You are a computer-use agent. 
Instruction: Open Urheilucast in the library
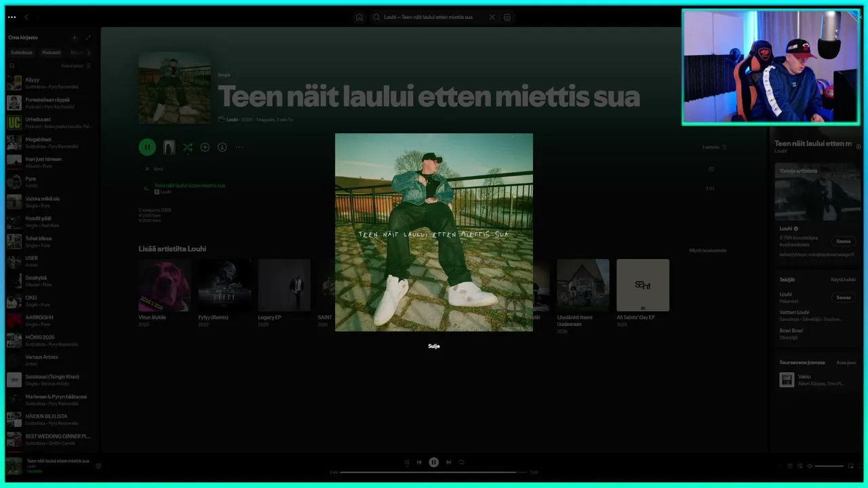point(50,123)
